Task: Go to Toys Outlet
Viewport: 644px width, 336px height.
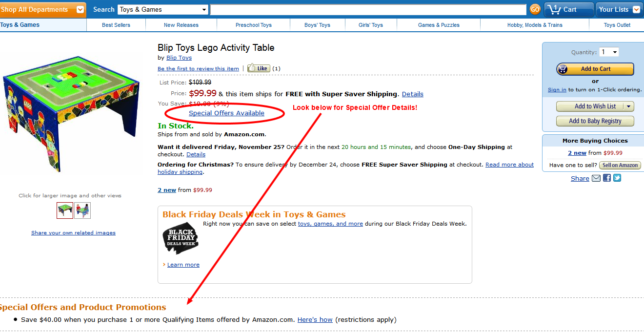Action: point(617,25)
